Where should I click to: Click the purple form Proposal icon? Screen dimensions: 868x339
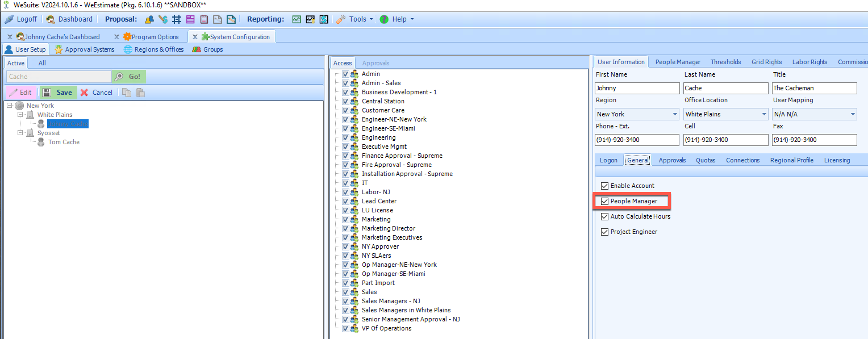click(x=190, y=19)
